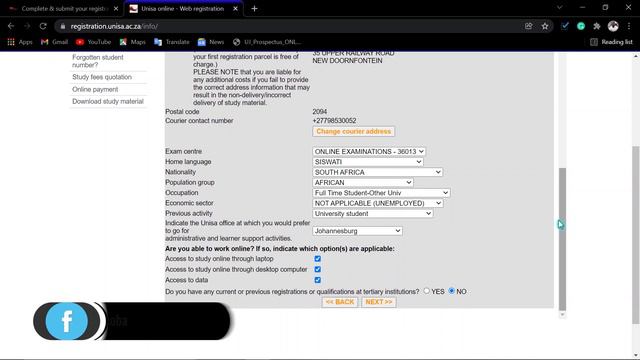This screenshot has width=640, height=360.
Task: Click the page's outer scrollbar thumb
Action: tap(636, 235)
